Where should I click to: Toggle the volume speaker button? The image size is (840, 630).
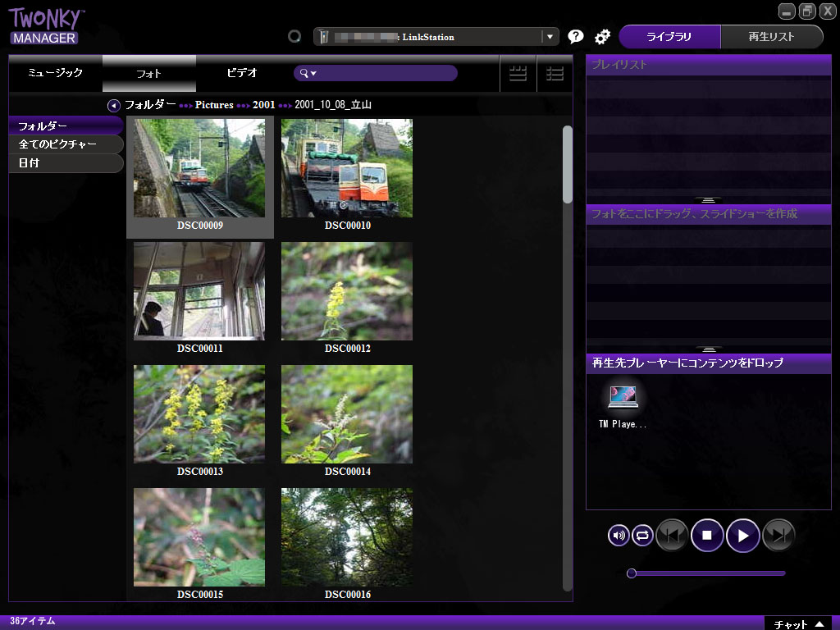click(x=619, y=536)
